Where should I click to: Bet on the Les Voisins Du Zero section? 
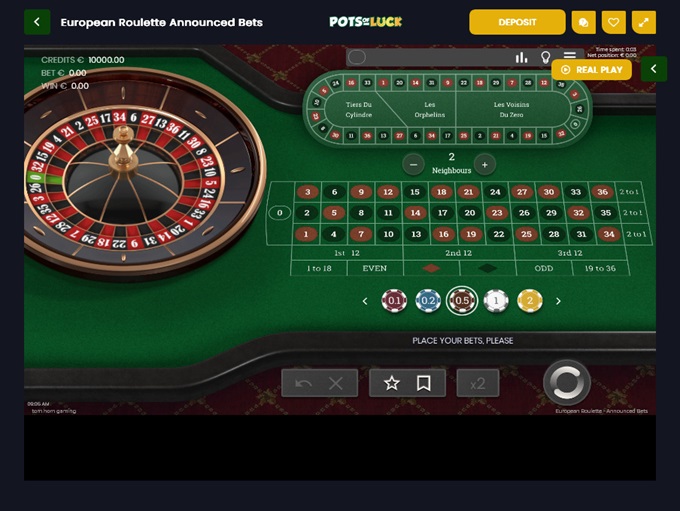coord(511,109)
